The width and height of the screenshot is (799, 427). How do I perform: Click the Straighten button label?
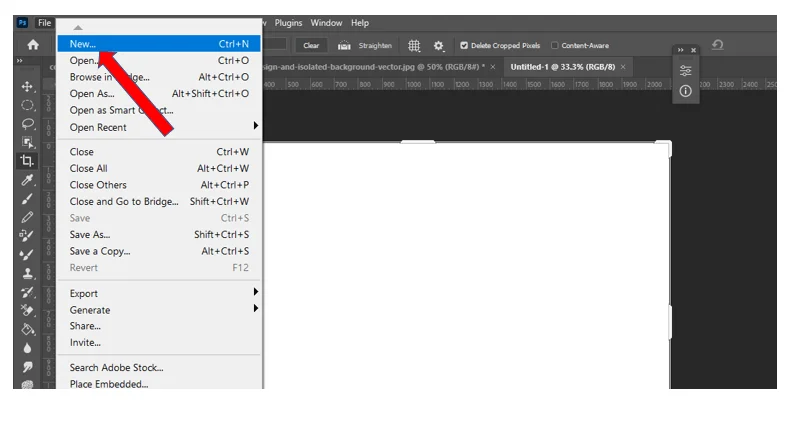[x=375, y=45]
